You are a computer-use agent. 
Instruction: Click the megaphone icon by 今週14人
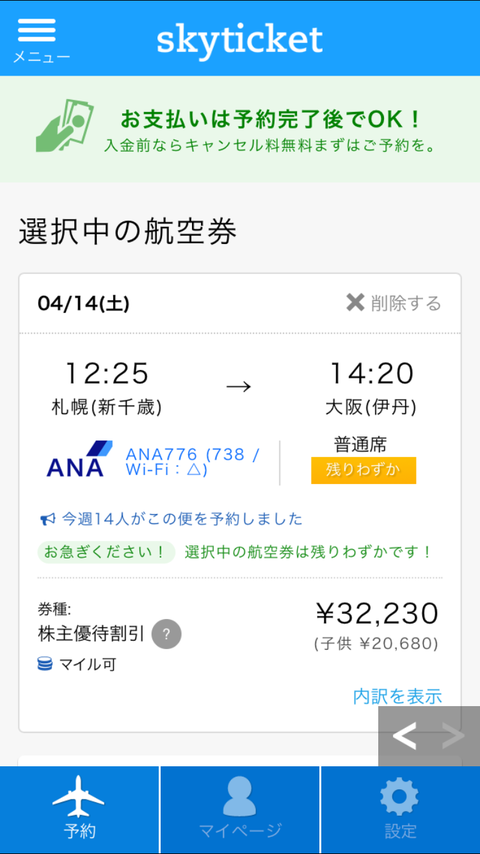tap(48, 520)
